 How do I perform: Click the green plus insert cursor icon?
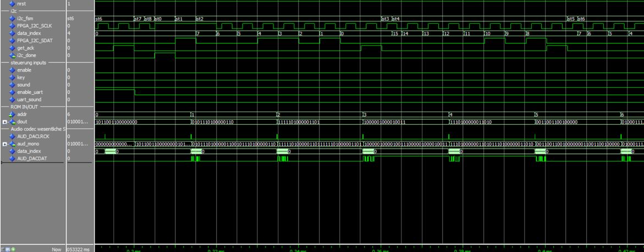pyautogui.click(x=14, y=249)
